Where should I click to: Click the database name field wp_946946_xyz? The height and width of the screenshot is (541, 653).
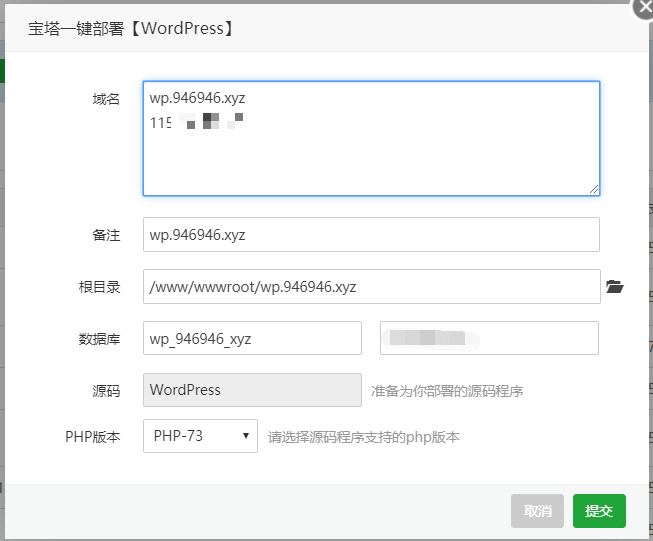point(252,338)
